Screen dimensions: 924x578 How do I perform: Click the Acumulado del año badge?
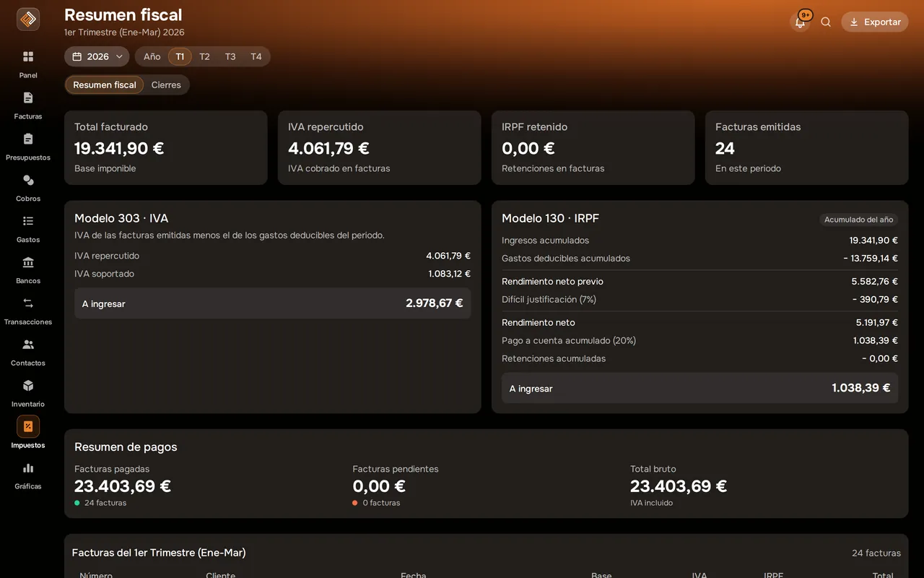click(x=858, y=220)
